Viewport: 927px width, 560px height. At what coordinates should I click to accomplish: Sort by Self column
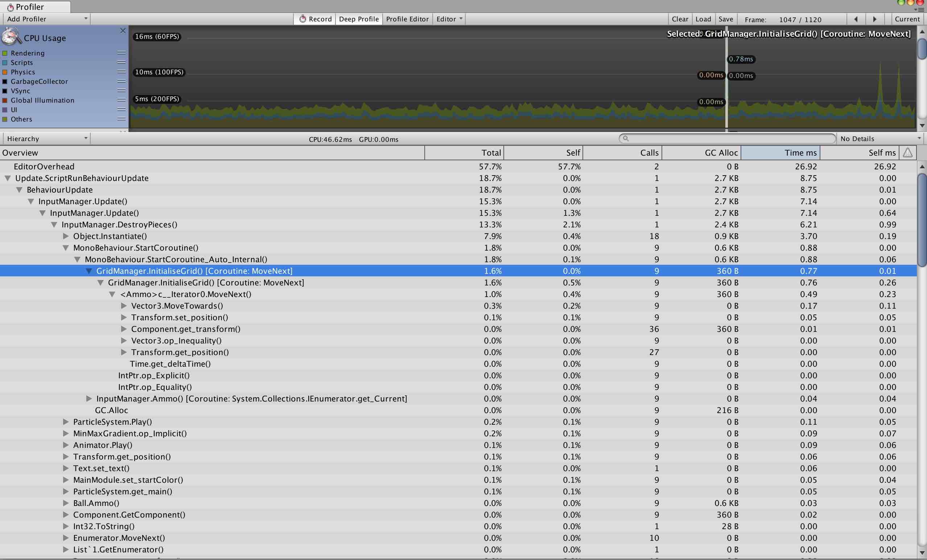coord(543,152)
